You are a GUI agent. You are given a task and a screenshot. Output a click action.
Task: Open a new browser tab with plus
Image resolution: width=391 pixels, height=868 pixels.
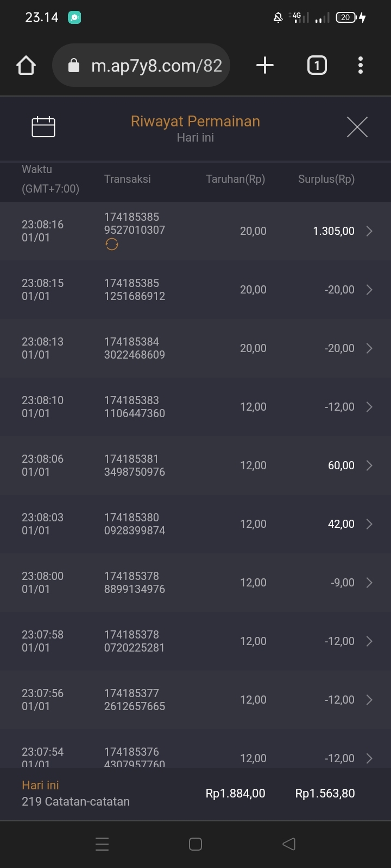point(264,66)
